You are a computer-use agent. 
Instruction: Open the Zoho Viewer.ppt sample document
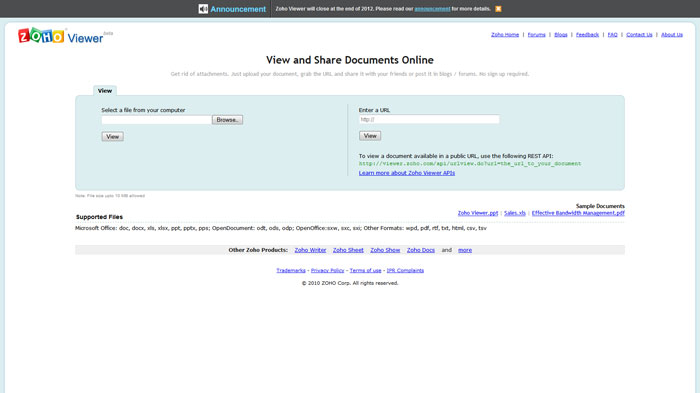click(x=478, y=213)
